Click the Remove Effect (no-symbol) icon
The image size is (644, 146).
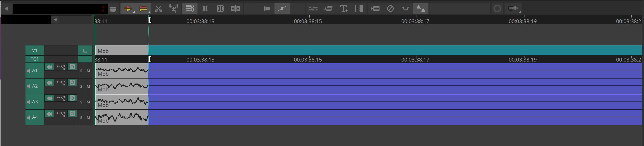click(x=390, y=9)
